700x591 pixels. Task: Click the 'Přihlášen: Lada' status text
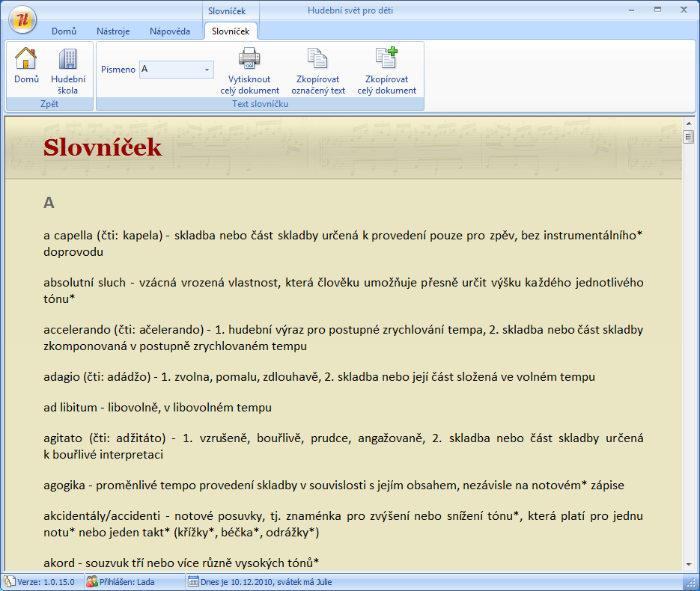[x=127, y=582]
